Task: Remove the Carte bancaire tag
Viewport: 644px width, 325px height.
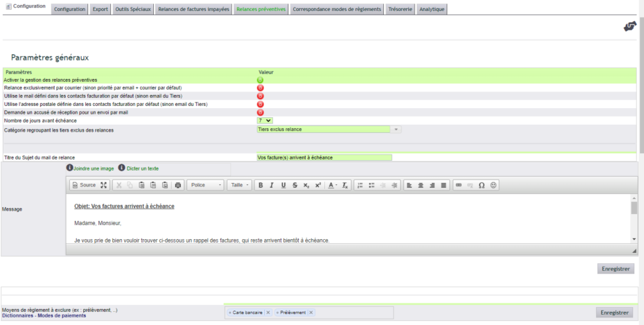Action: (268, 313)
